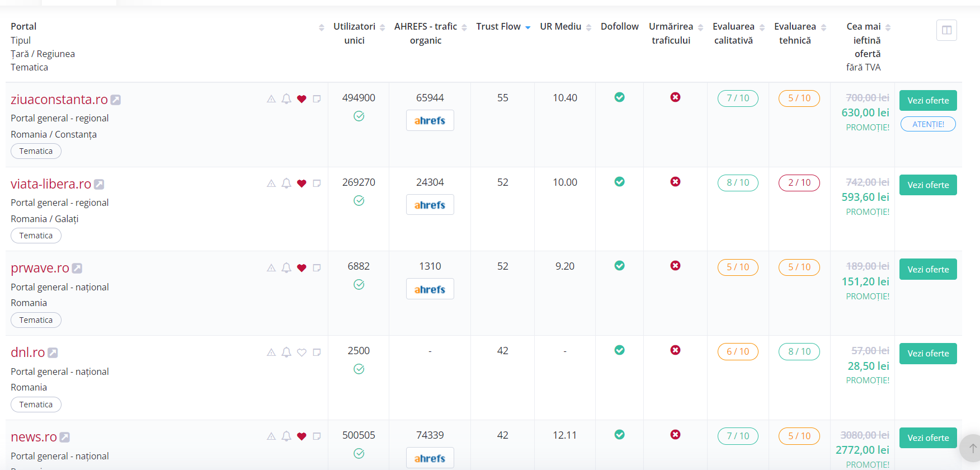Show Tematica for dnl.ro
980x470 pixels.
(36, 405)
